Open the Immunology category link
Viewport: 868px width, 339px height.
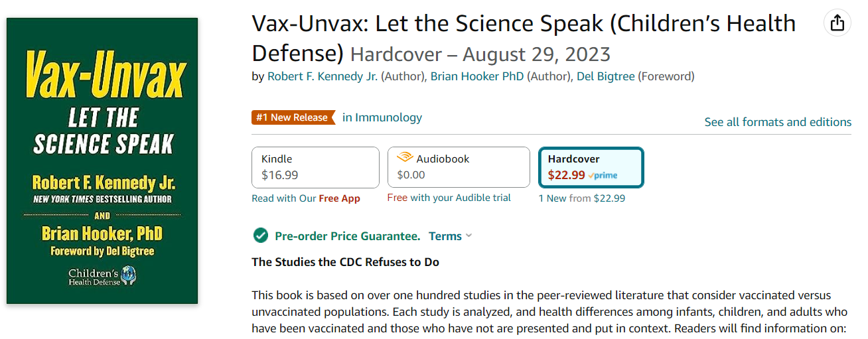pyautogui.click(x=382, y=117)
